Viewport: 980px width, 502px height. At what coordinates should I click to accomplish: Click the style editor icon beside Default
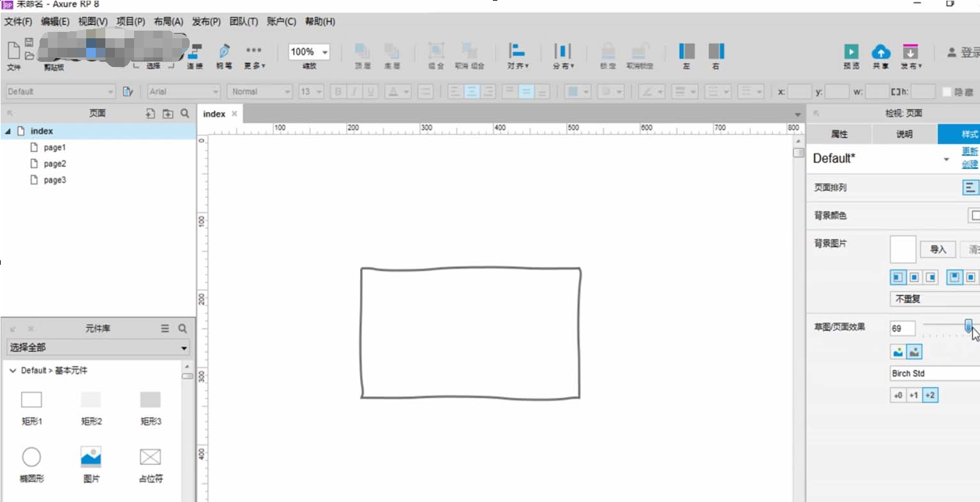[x=128, y=92]
